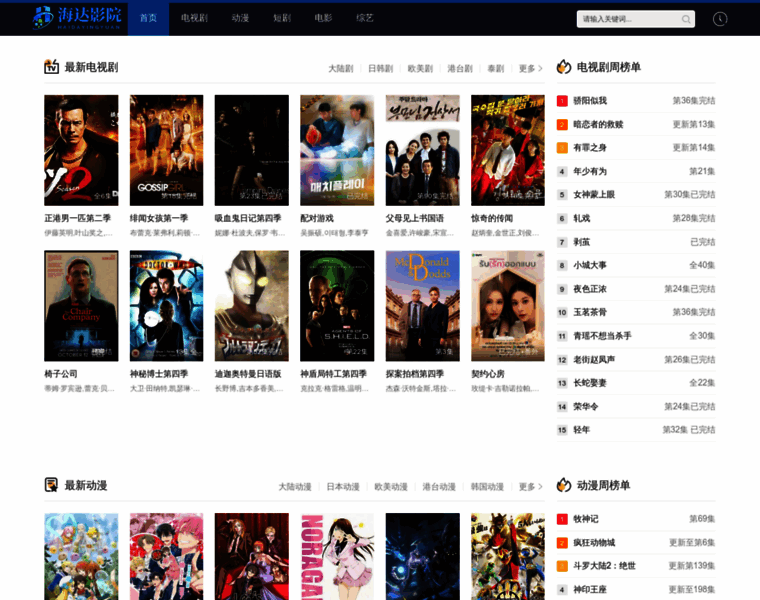Open 神盾局特工第四季 poster
Image resolution: width=760 pixels, height=600 pixels.
coord(337,306)
